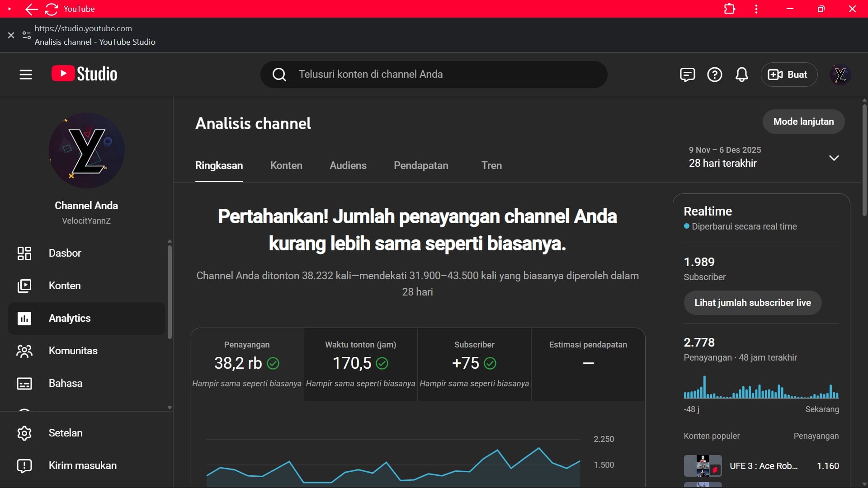
Task: Open the comments panel icon
Action: point(687,75)
